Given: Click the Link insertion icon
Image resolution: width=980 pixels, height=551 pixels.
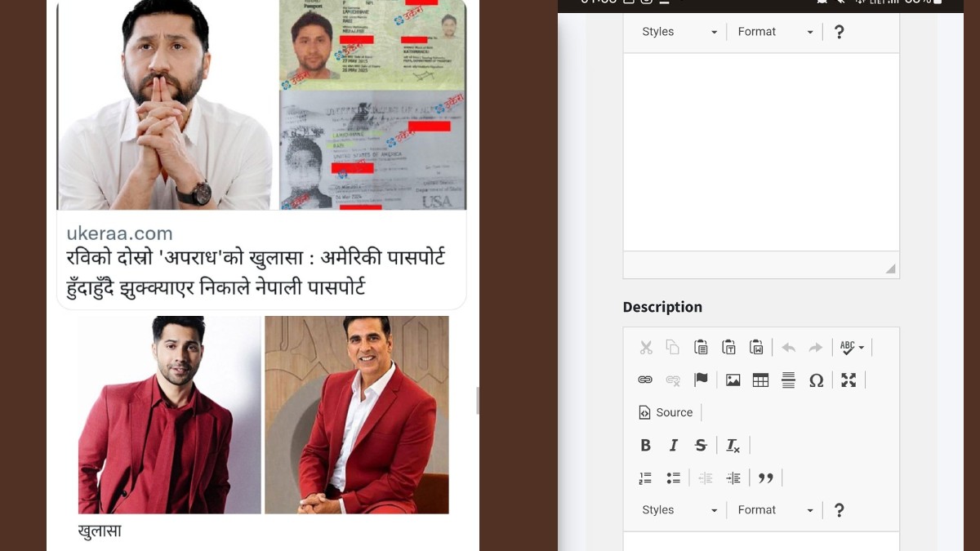Looking at the screenshot, I should pos(645,380).
